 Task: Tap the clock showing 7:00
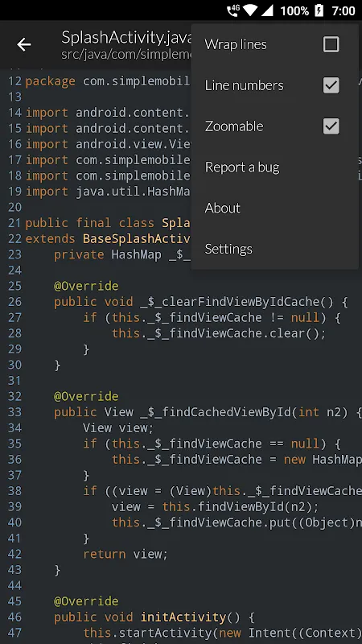click(343, 10)
